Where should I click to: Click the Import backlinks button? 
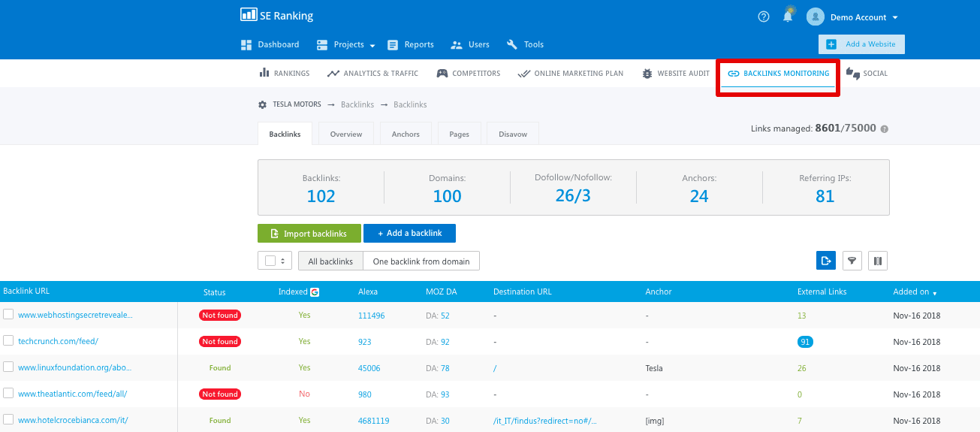(309, 234)
